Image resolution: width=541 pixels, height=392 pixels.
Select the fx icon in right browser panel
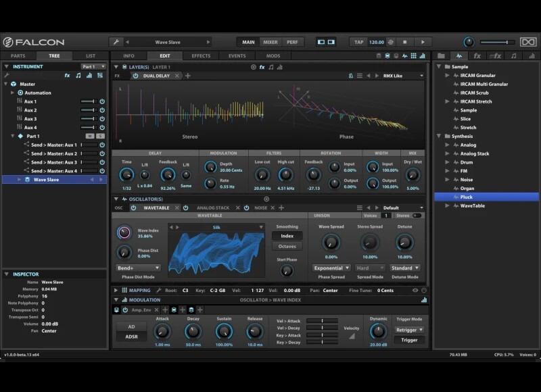click(x=477, y=55)
